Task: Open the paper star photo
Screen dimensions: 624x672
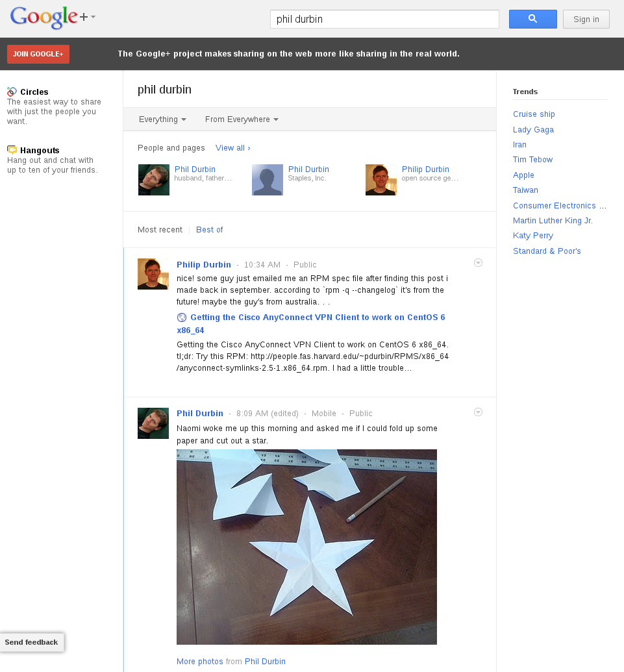Action: pos(307,547)
